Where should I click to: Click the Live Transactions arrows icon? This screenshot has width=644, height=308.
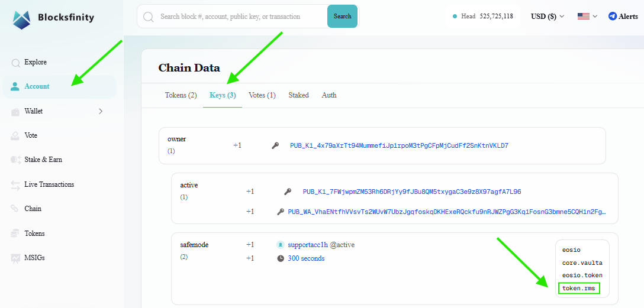click(x=15, y=185)
